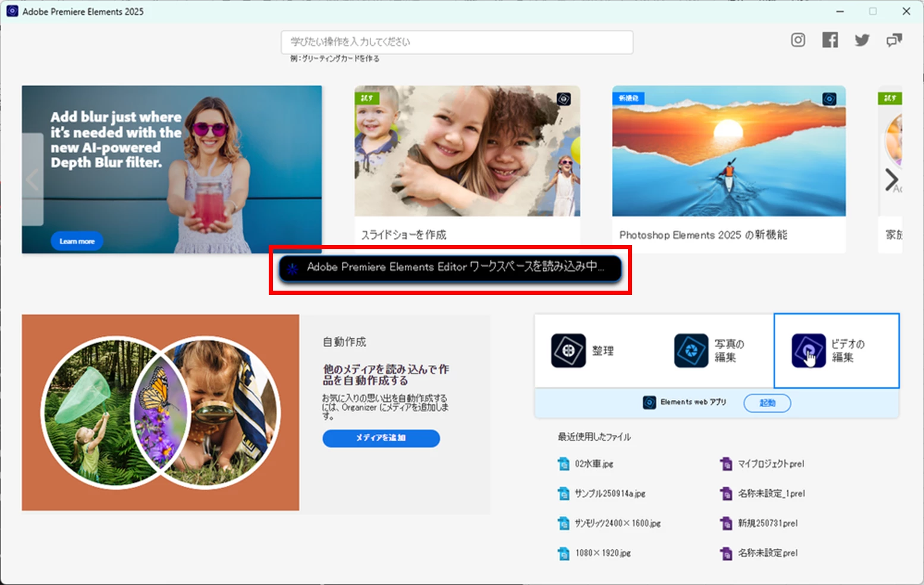Click app badge icon on slideshow card
This screenshot has width=924, height=585.
564,99
